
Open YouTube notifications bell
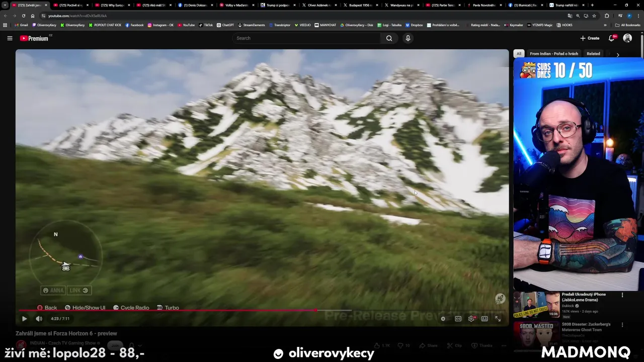pos(612,38)
